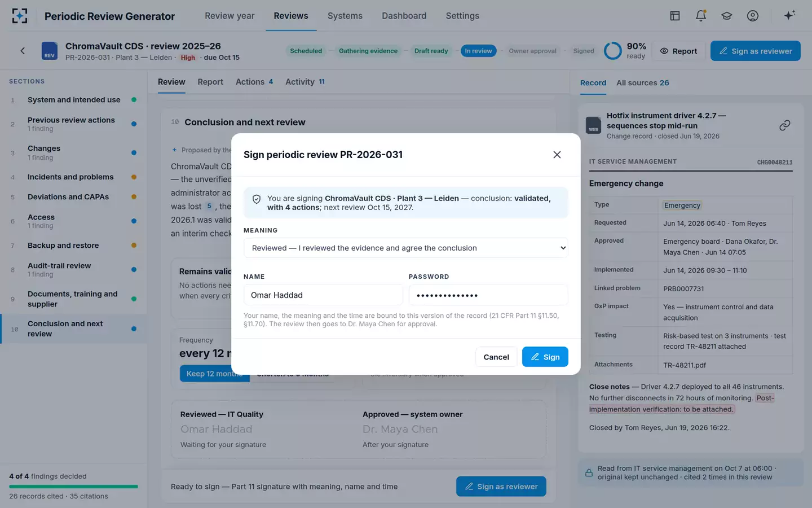Copy link for Hotfix instrument driver record
The image size is (812, 508).
tap(785, 125)
